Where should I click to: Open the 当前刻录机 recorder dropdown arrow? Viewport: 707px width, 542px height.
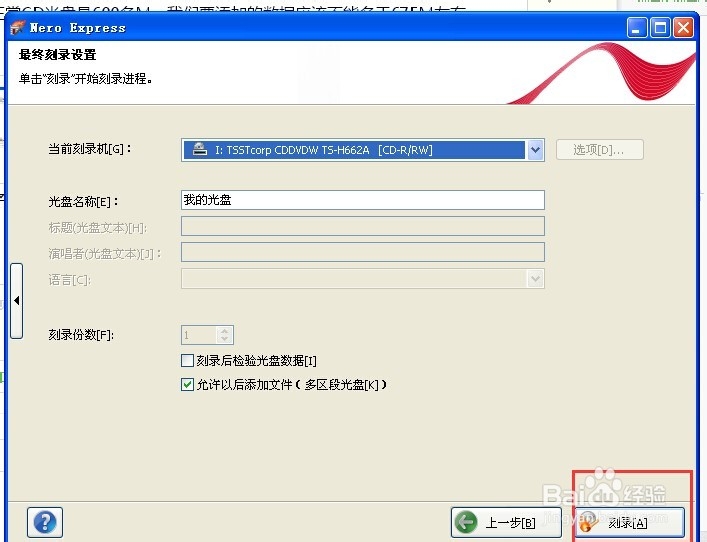click(535, 150)
